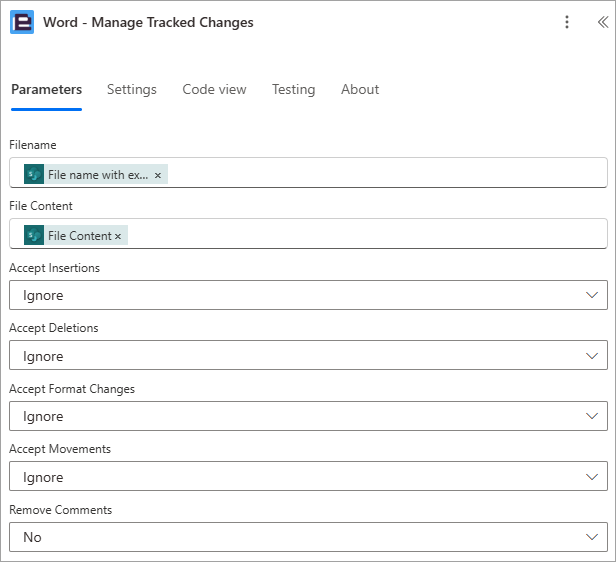616x562 pixels.
Task: Open the Code view tab
Action: (214, 90)
